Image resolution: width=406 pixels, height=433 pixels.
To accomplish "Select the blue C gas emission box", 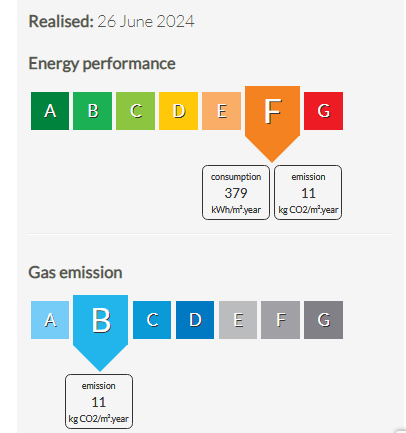I will pyautogui.click(x=152, y=320).
